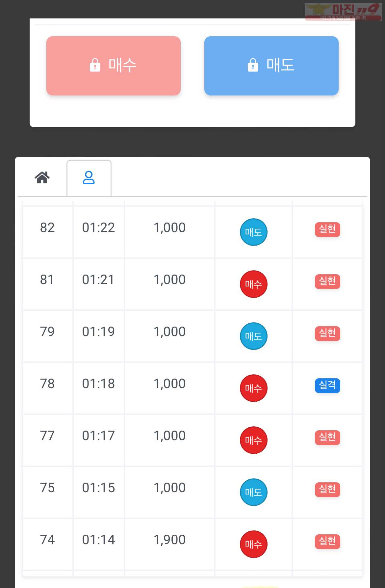Click the blue 실격 badge in row 78
Viewport: 385px width, 588px height.
pos(327,386)
